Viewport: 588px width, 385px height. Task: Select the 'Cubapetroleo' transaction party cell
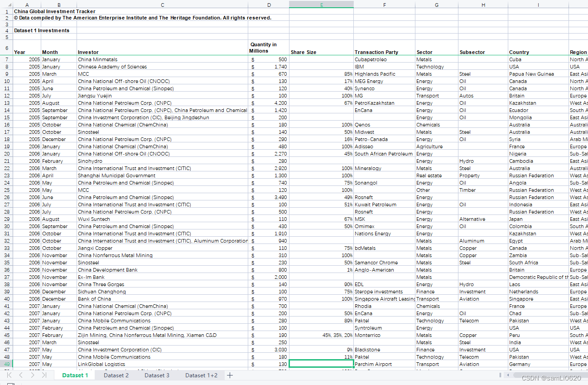coord(384,59)
